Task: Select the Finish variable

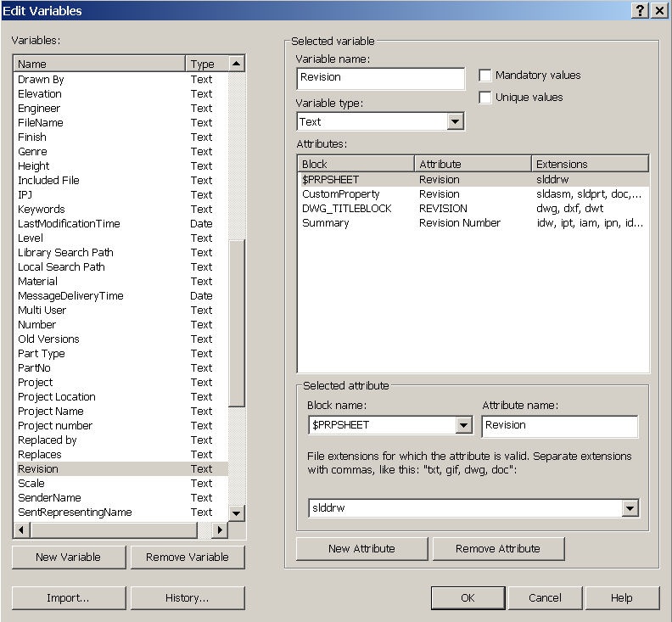Action: point(121,137)
